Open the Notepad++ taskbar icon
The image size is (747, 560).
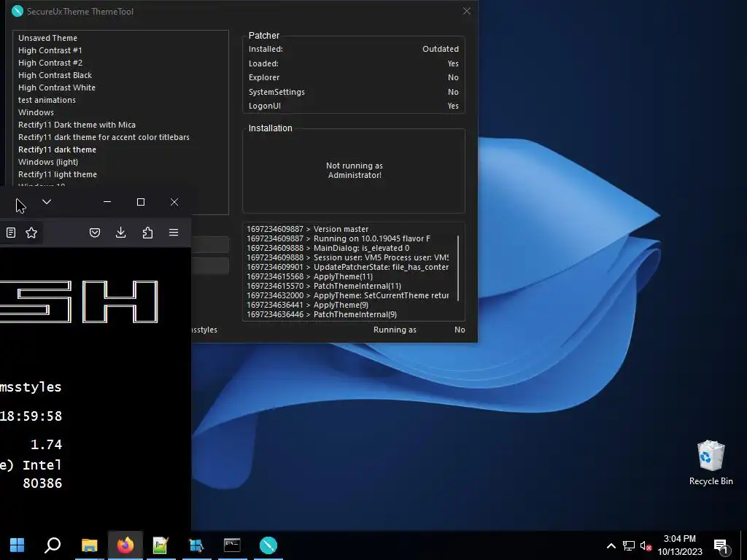160,545
